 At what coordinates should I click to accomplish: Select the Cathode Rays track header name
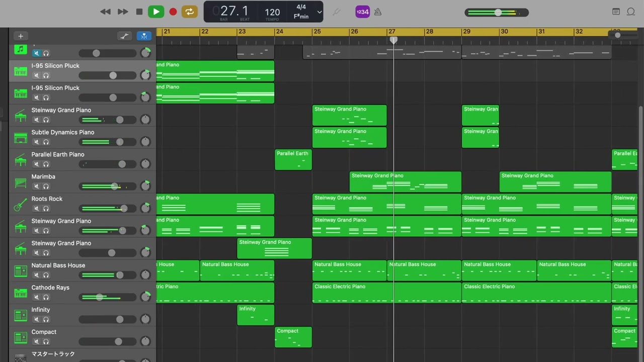50,288
